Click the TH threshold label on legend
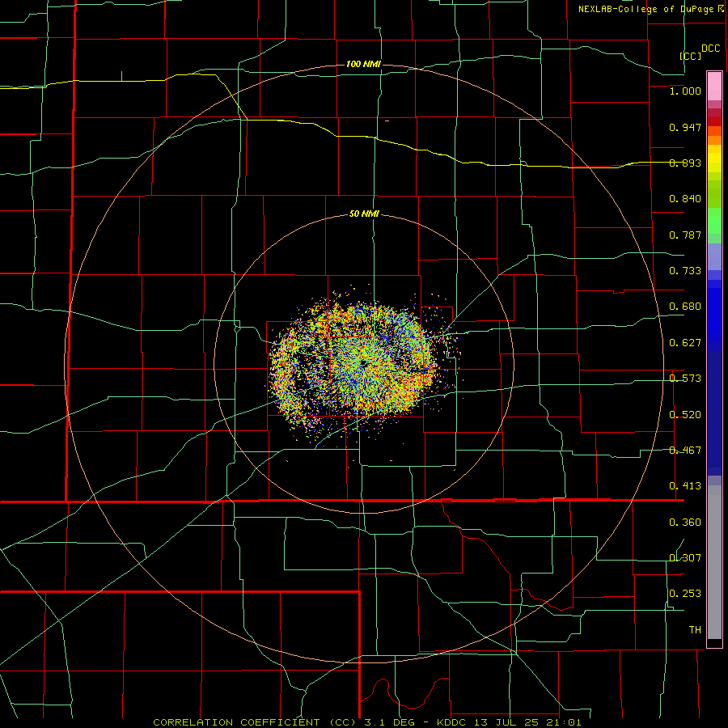The width and height of the screenshot is (728, 728). tap(695, 630)
